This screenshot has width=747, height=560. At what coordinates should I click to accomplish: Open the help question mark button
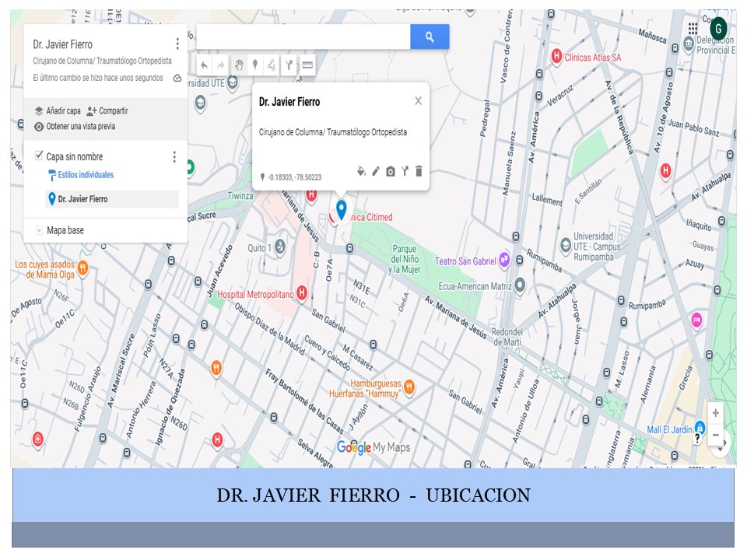click(697, 438)
